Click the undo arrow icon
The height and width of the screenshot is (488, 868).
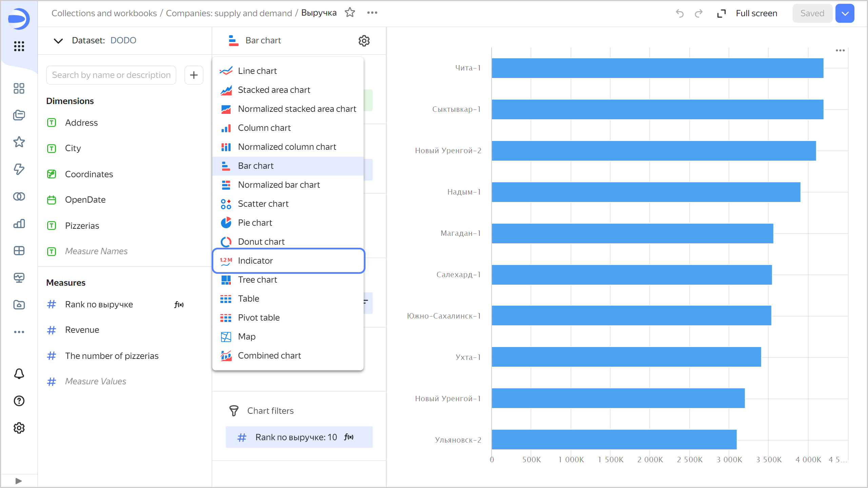679,13
